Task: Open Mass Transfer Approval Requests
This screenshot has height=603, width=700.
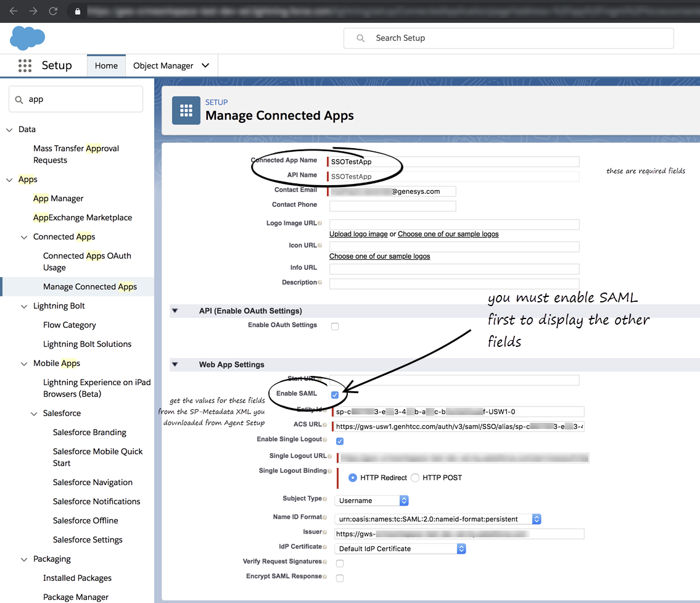Action: (76, 154)
